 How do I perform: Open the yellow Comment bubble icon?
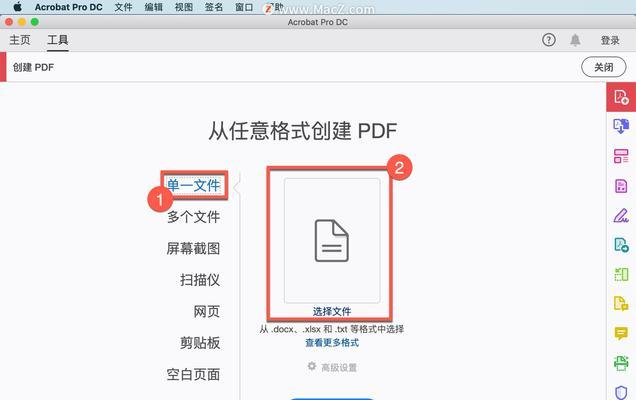pos(621,333)
